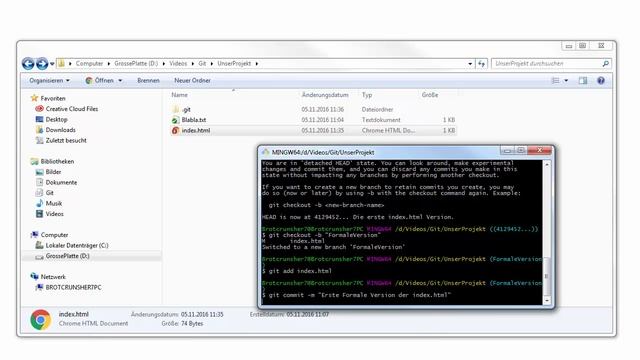Expand the Öffnen dropdown arrow
The image size is (640, 360).
point(120,81)
